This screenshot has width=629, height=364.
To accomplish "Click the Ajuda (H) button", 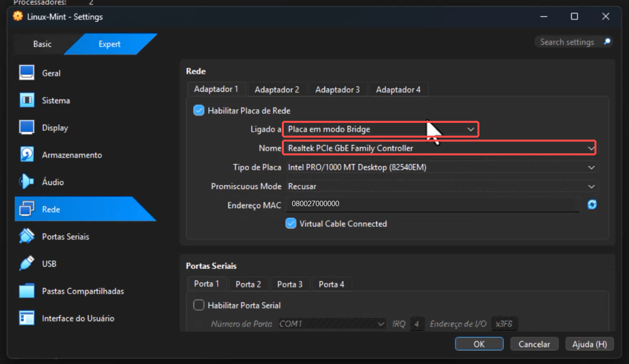I will click(x=590, y=344).
